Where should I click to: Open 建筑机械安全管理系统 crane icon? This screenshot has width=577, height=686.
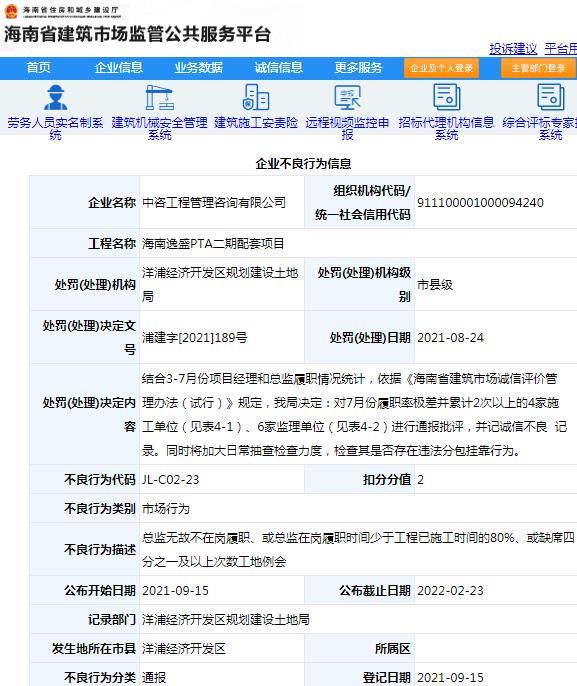pos(159,97)
